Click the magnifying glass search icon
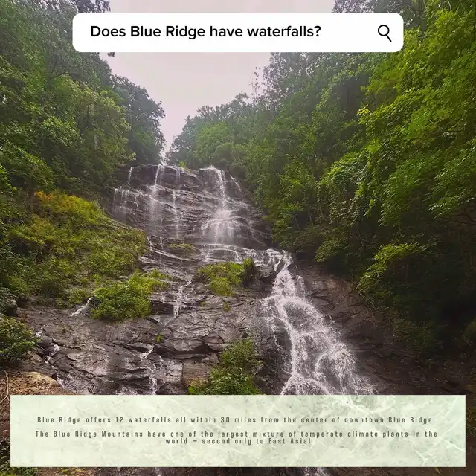476x476 pixels. pyautogui.click(x=385, y=33)
